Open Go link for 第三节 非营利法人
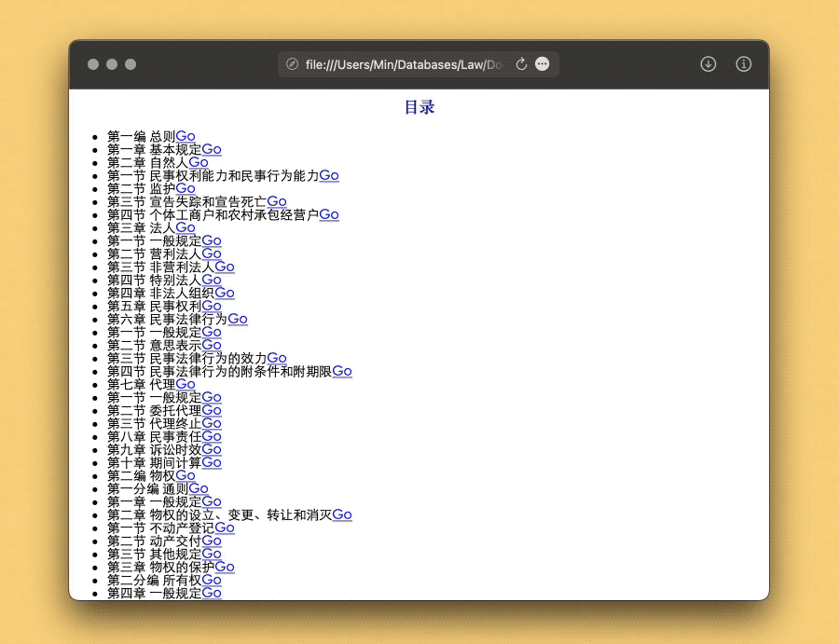 [225, 267]
